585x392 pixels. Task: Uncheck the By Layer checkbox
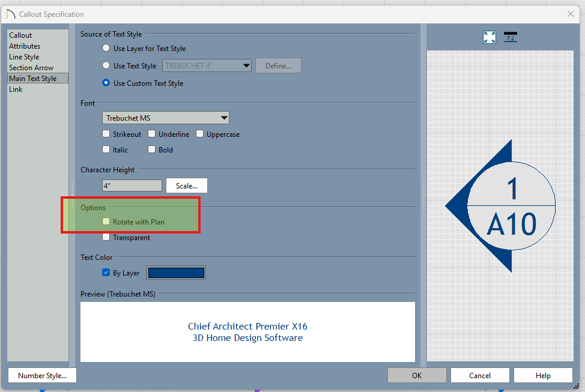point(106,273)
